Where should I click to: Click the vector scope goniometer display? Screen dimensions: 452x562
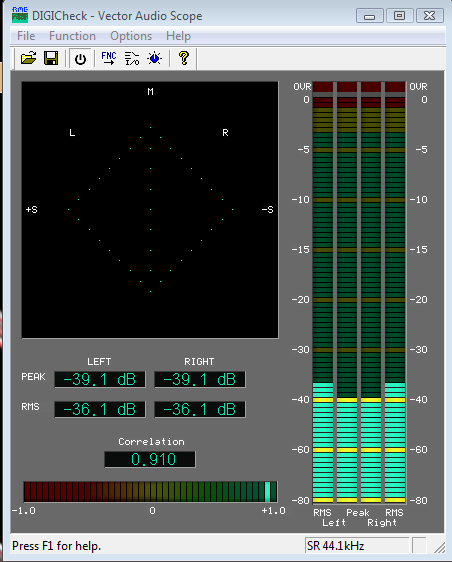pyautogui.click(x=150, y=210)
